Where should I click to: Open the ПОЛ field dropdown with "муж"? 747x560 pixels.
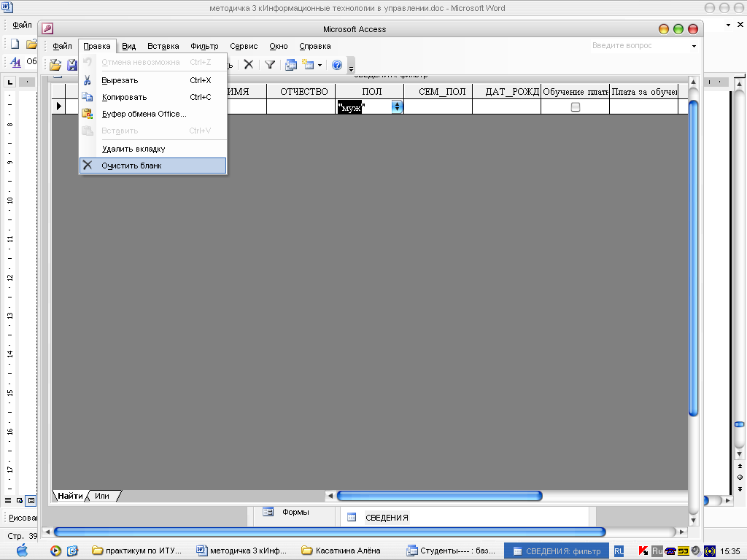tap(397, 106)
